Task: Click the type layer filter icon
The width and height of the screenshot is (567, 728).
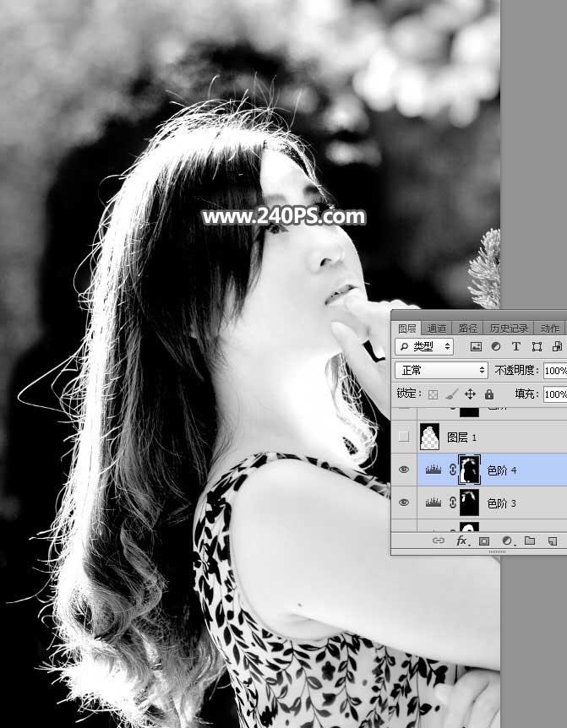Action: [516, 346]
